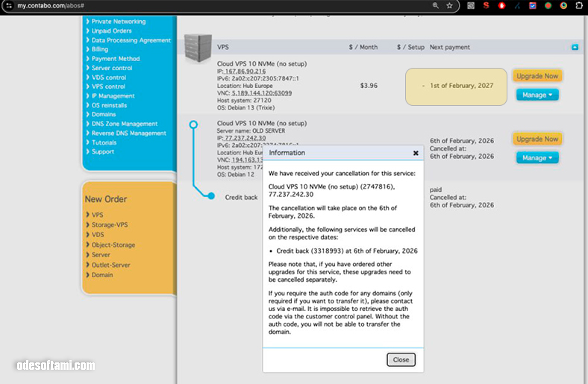588x384 pixels.
Task: Click the zoom magnifier icon in address bar
Action: [436, 5]
